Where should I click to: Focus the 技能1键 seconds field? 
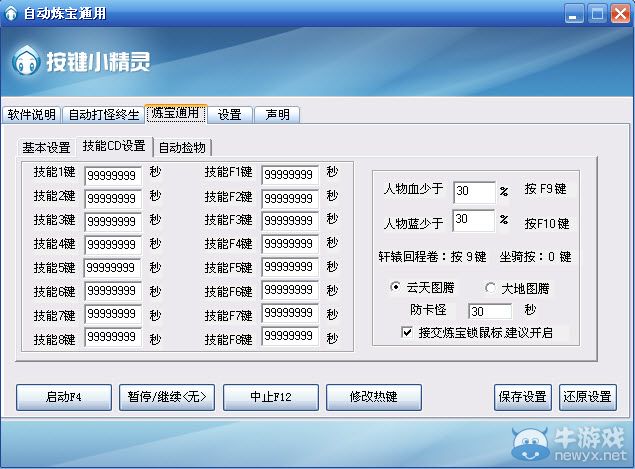pyautogui.click(x=113, y=176)
